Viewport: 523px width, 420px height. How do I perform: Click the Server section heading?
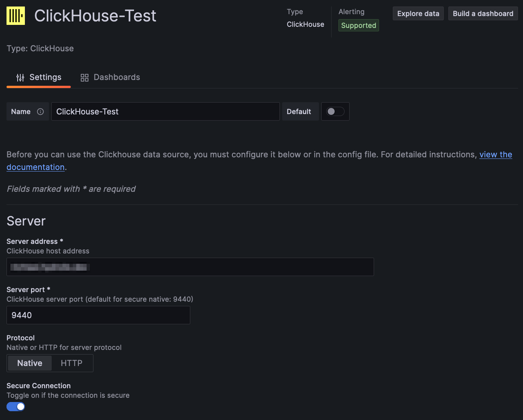(x=26, y=221)
